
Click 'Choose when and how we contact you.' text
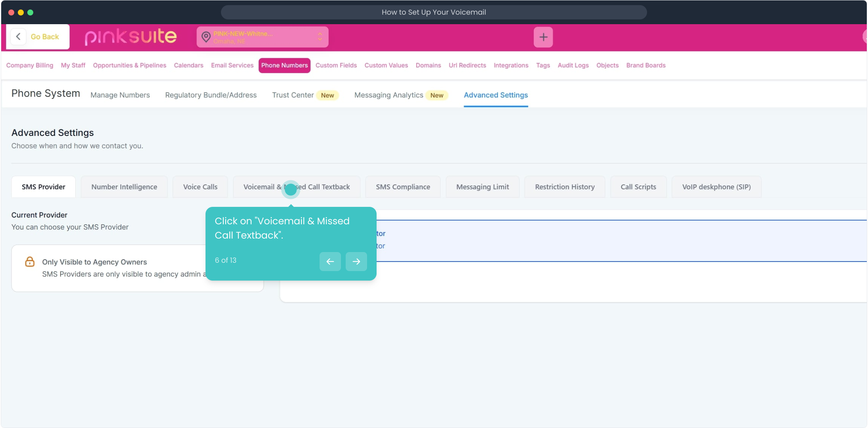point(77,146)
